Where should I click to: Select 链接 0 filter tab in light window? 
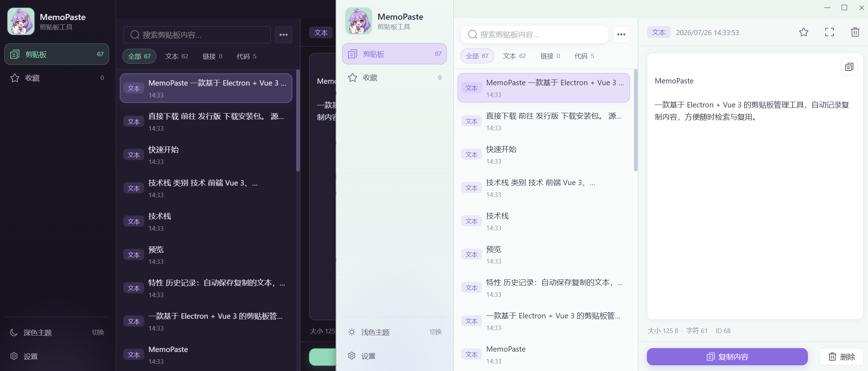(x=550, y=56)
